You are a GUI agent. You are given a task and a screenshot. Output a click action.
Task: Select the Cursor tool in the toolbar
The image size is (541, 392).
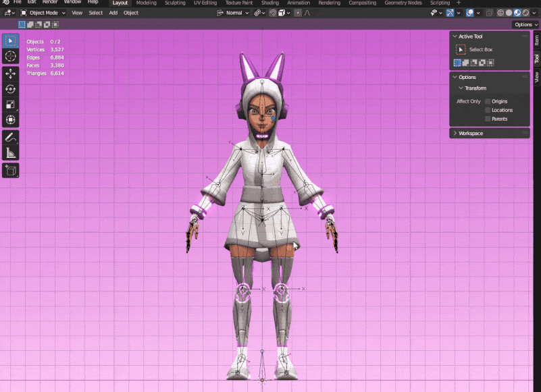[x=10, y=57]
